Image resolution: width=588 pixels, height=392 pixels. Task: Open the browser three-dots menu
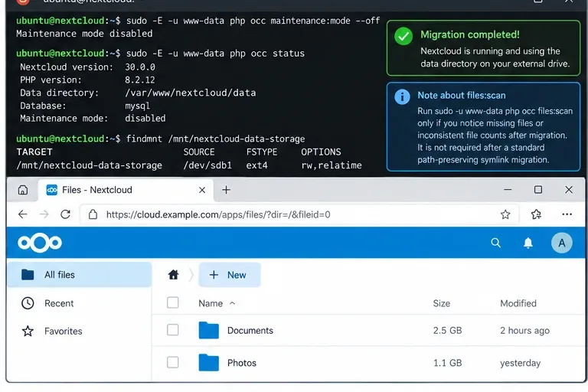pyautogui.click(x=567, y=214)
